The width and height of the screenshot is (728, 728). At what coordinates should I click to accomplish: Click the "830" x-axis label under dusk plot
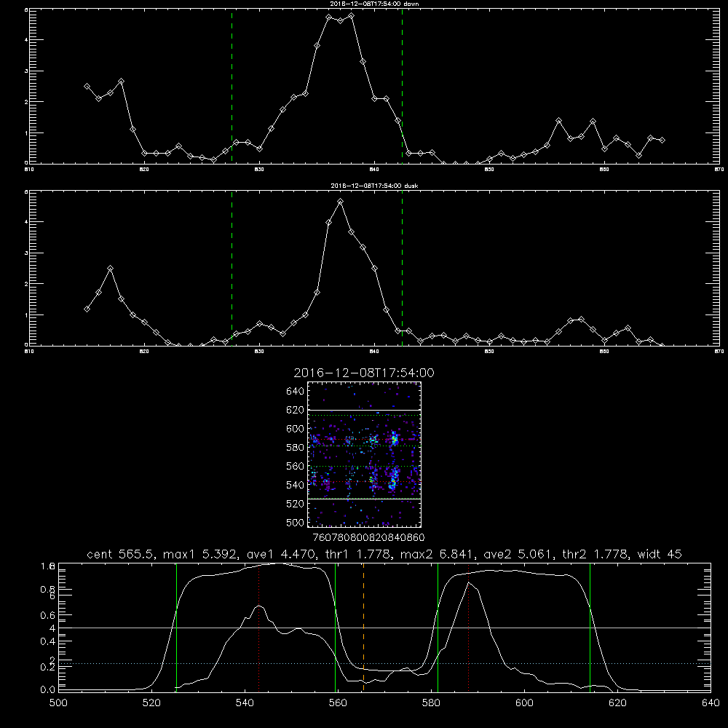point(259,352)
